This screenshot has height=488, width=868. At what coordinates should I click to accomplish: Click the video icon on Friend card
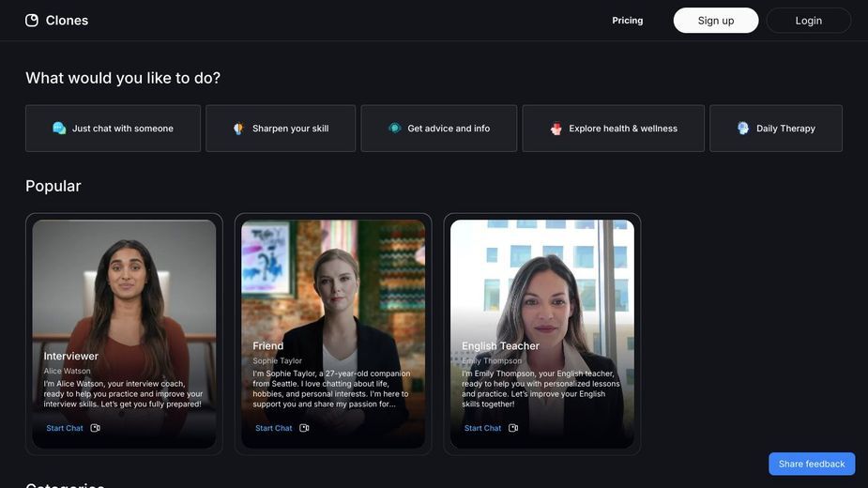(x=304, y=428)
